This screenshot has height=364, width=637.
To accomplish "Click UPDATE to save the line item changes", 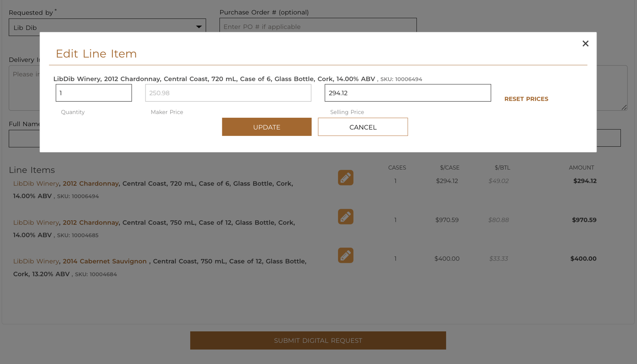I will pos(266,127).
